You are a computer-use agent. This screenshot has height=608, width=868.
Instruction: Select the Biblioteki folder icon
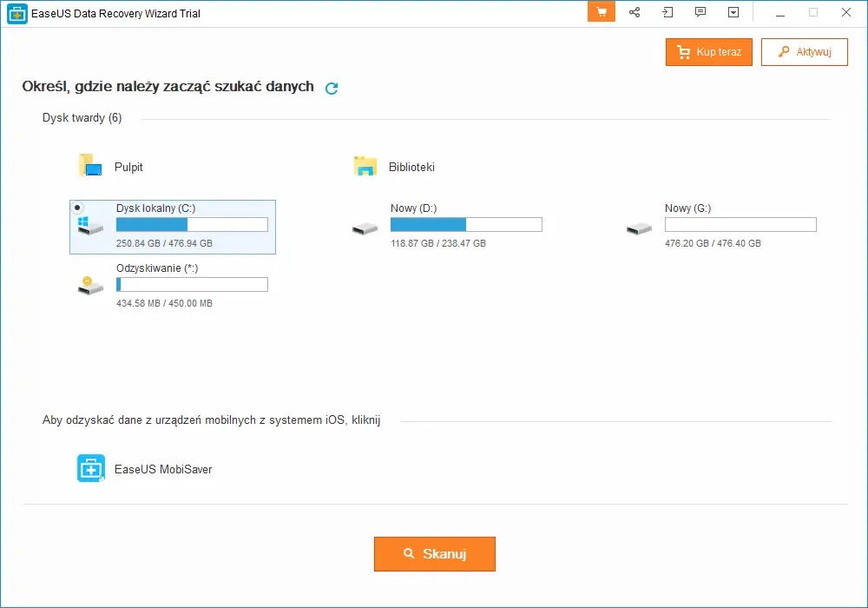365,166
